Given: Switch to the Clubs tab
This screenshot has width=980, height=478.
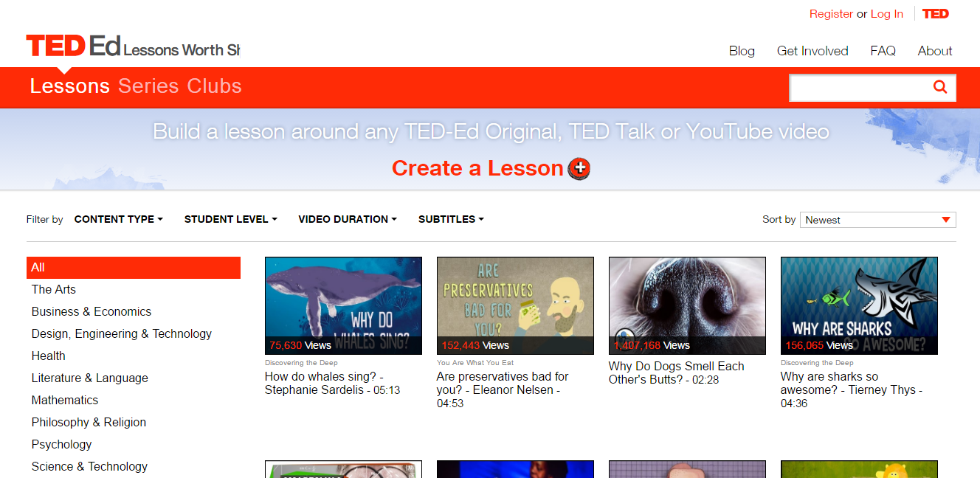Looking at the screenshot, I should pos(214,86).
